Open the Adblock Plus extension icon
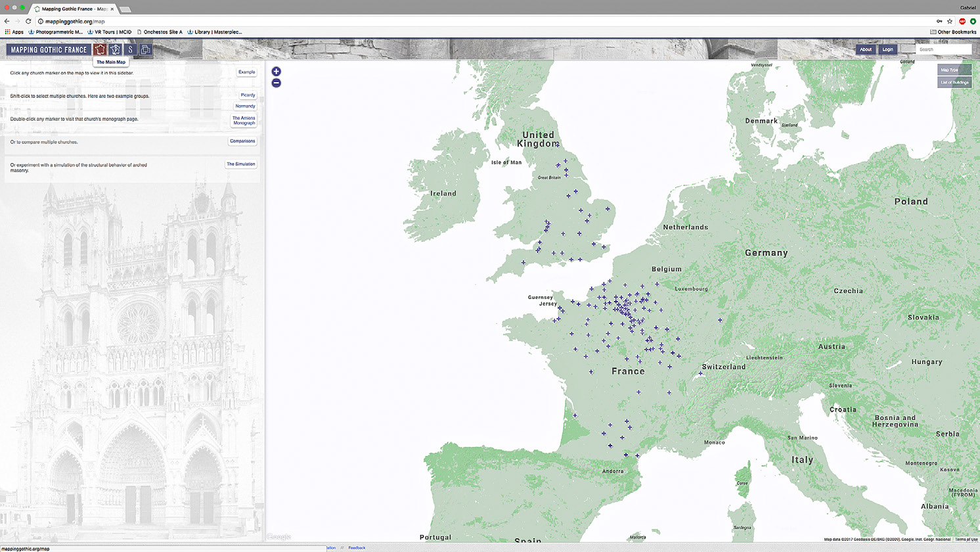 click(962, 21)
